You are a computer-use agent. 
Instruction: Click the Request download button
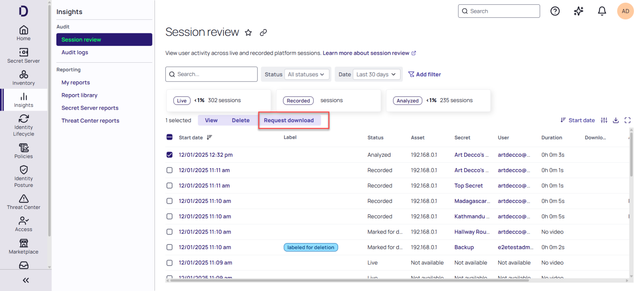coord(289,120)
